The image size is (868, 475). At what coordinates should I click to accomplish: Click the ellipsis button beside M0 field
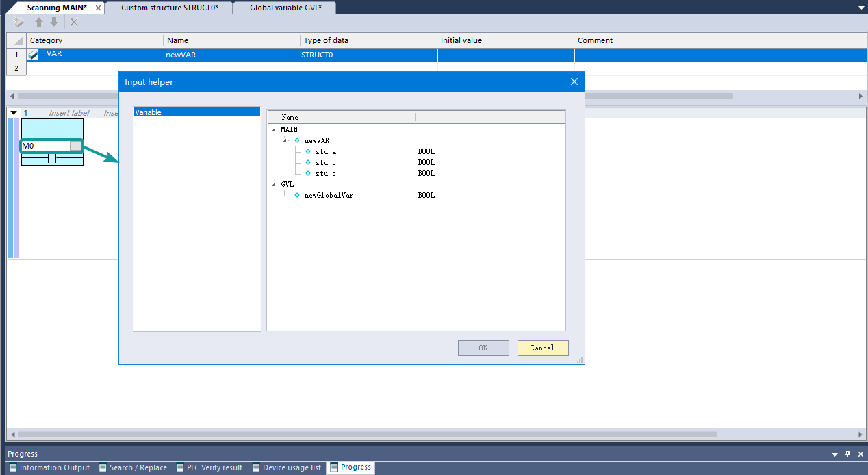(x=75, y=146)
